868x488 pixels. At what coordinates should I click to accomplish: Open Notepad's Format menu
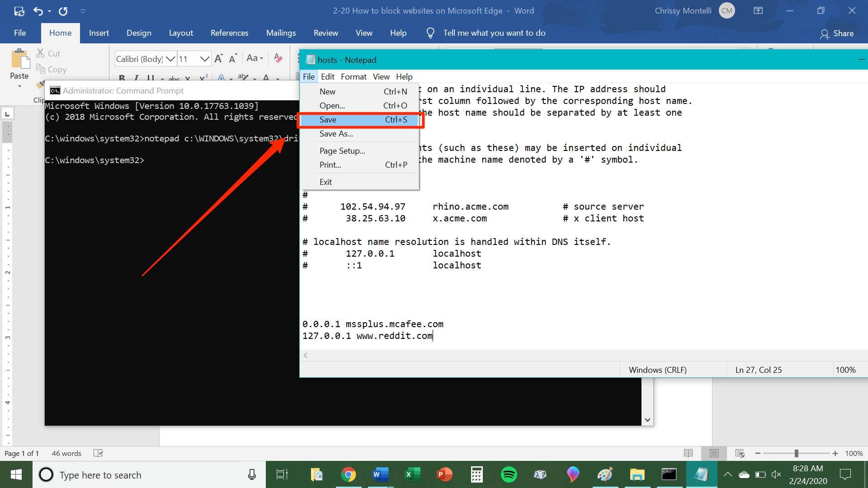click(354, 77)
